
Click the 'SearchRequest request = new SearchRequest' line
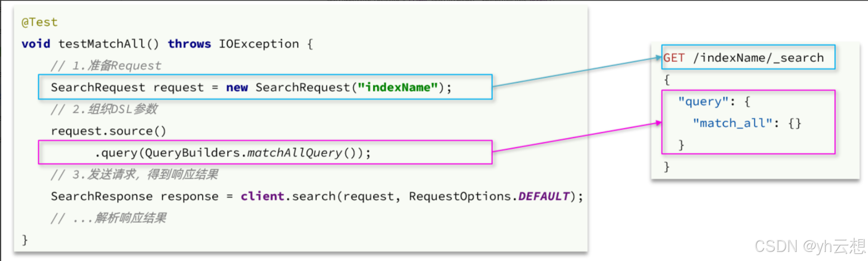click(251, 88)
